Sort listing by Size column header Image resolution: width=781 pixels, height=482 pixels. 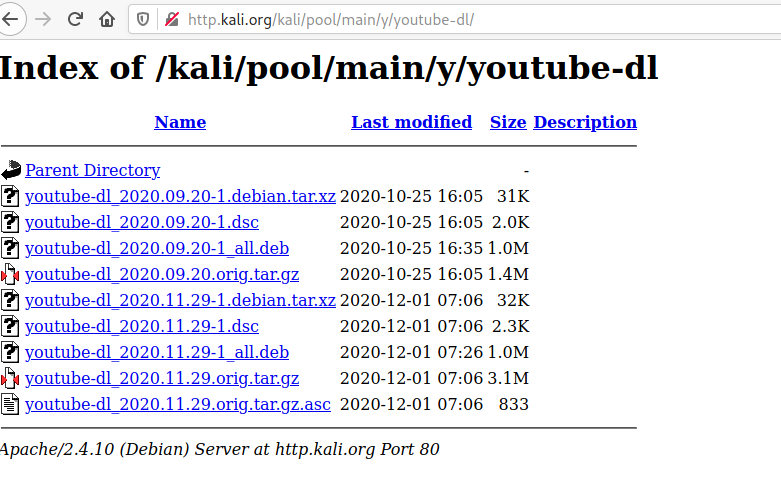507,122
